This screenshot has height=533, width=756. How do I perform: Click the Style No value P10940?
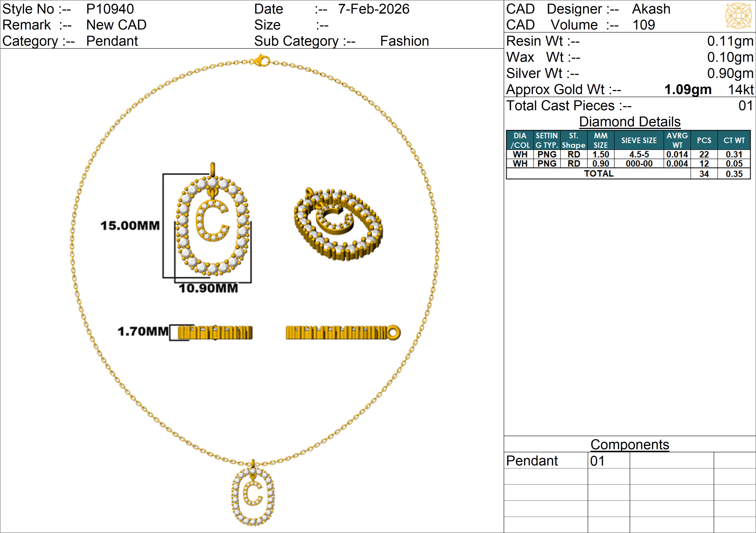tap(110, 9)
